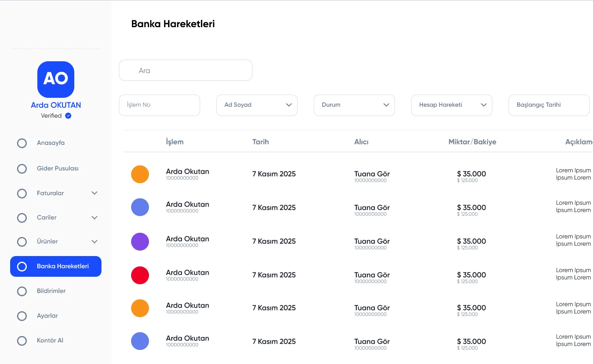Click the Arda OKUTAN profile name

tap(56, 105)
